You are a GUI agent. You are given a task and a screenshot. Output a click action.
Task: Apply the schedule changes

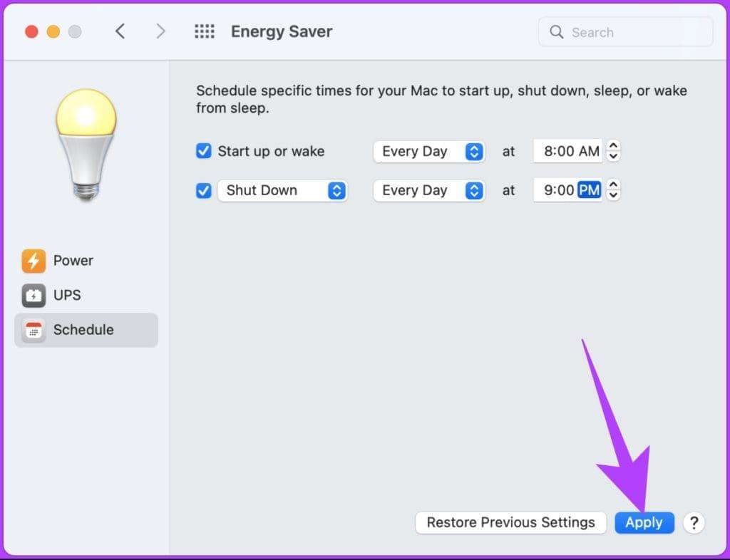(644, 522)
